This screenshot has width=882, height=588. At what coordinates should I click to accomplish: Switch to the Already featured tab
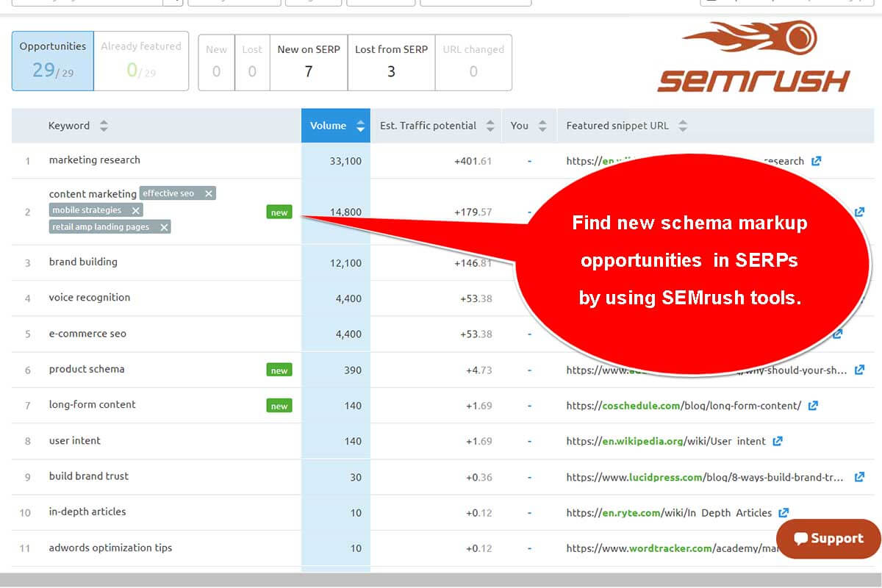(141, 61)
